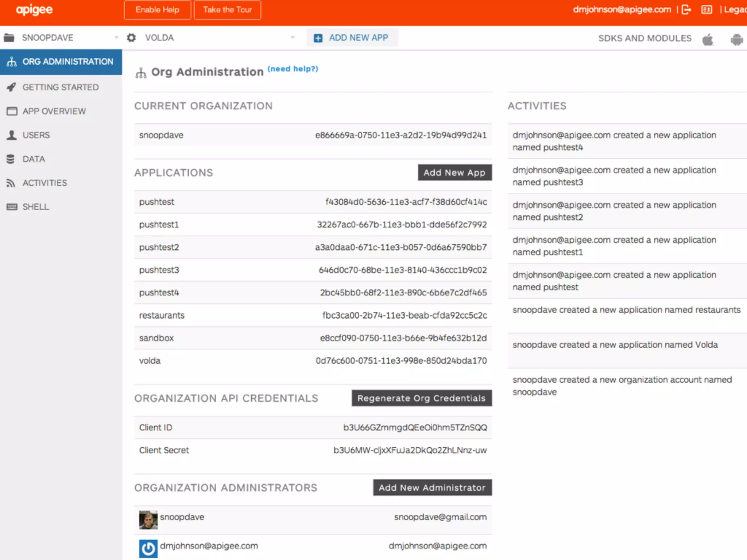747x560 pixels.
Task: Click the need help? link
Action: (293, 69)
